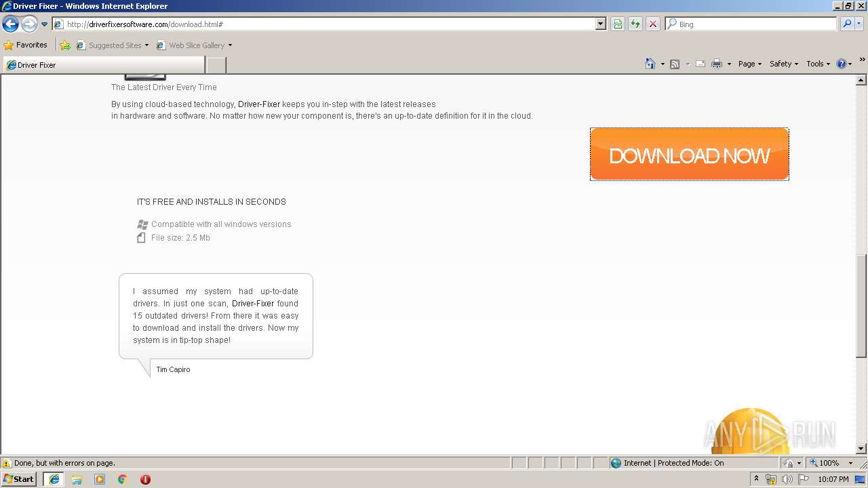Launch Windows Media Player taskbar icon

[x=100, y=479]
